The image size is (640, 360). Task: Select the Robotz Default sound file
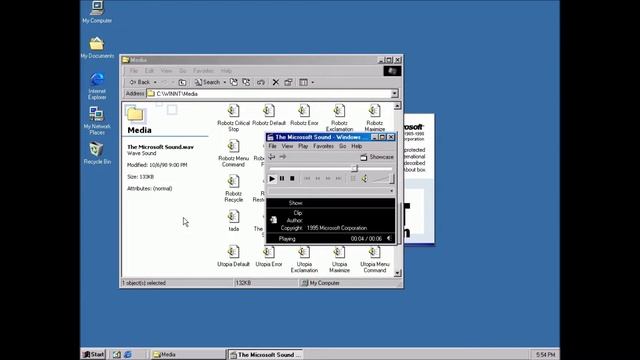pos(269,115)
